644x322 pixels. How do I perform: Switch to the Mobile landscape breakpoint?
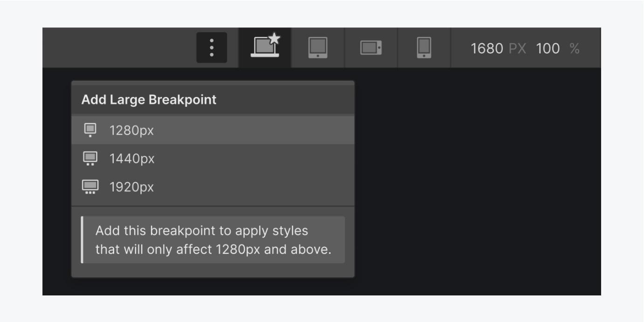click(x=370, y=48)
